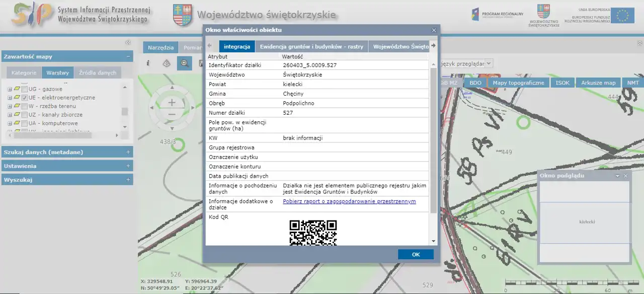Expand the W - rzeźba terenu tree node
The width and height of the screenshot is (644, 294).
[10, 106]
